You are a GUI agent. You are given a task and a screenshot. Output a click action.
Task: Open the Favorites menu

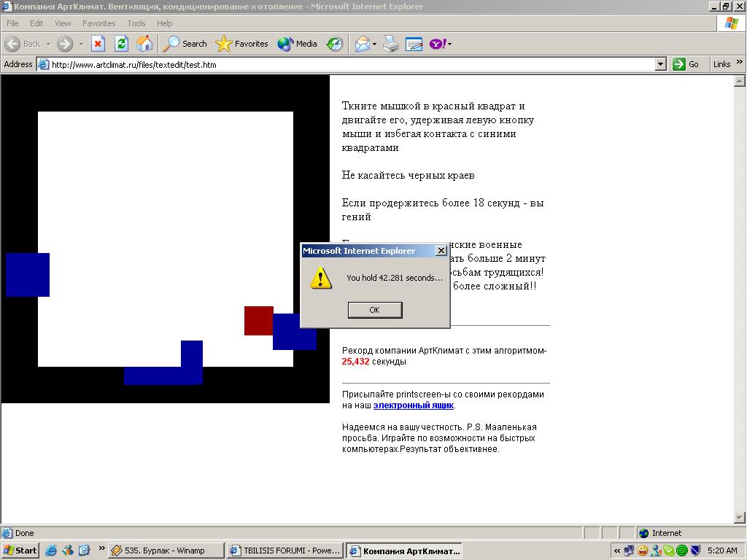tap(98, 23)
